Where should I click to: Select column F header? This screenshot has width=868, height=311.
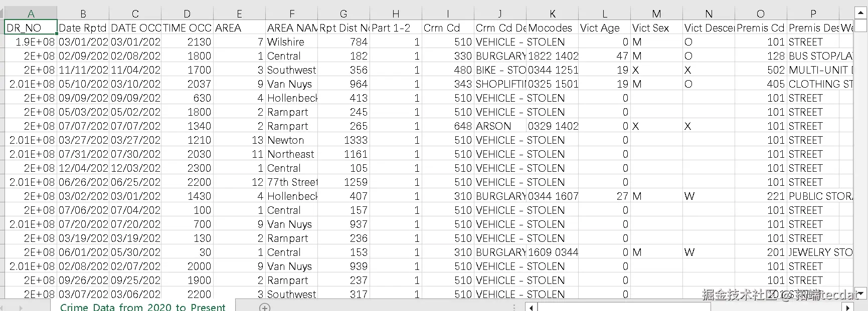tap(292, 14)
